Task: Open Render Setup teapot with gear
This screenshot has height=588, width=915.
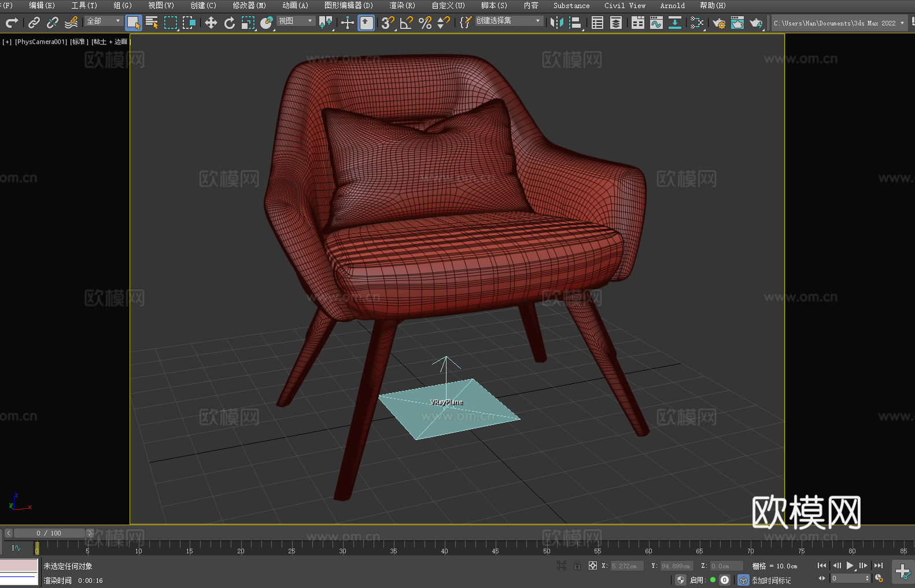Action: [719, 23]
